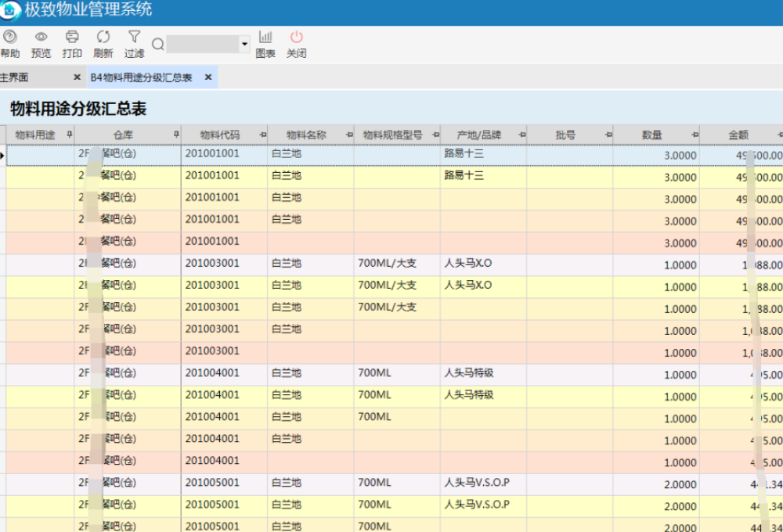Select first 201004001 material code cell
Image resolution: width=783 pixels, height=532 pixels.
[212, 373]
